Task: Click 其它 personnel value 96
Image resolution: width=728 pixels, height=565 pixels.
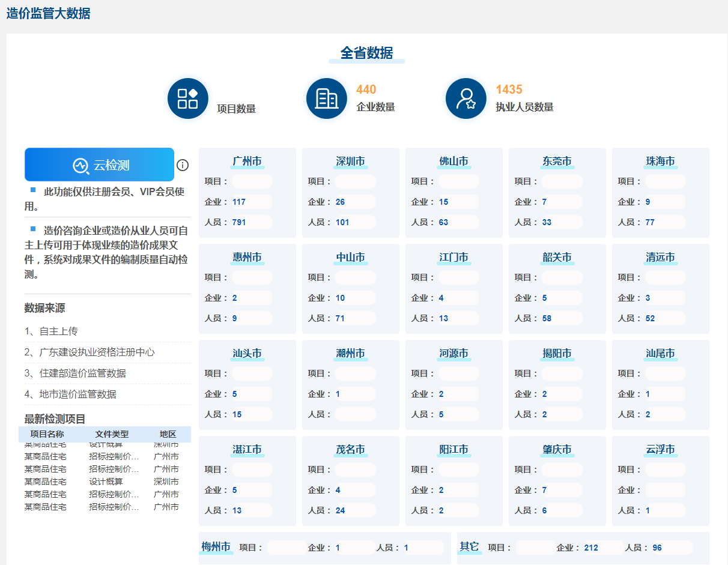Action: tap(657, 548)
